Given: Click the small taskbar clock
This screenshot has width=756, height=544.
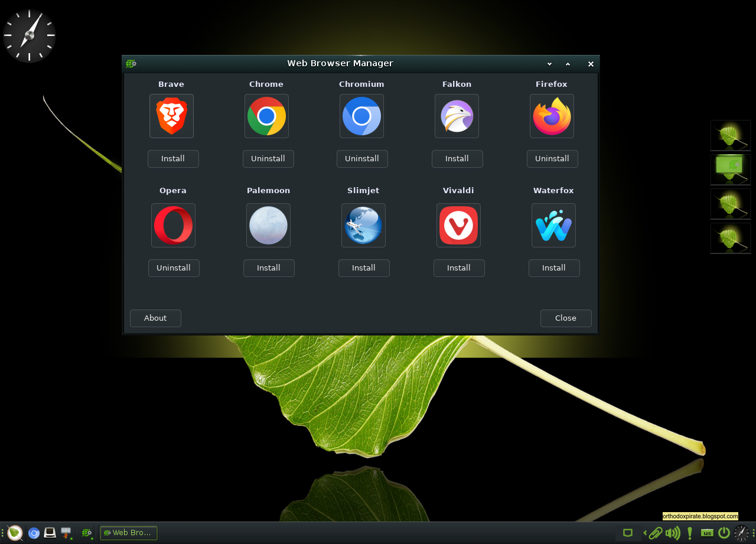Looking at the screenshot, I should click(x=741, y=533).
